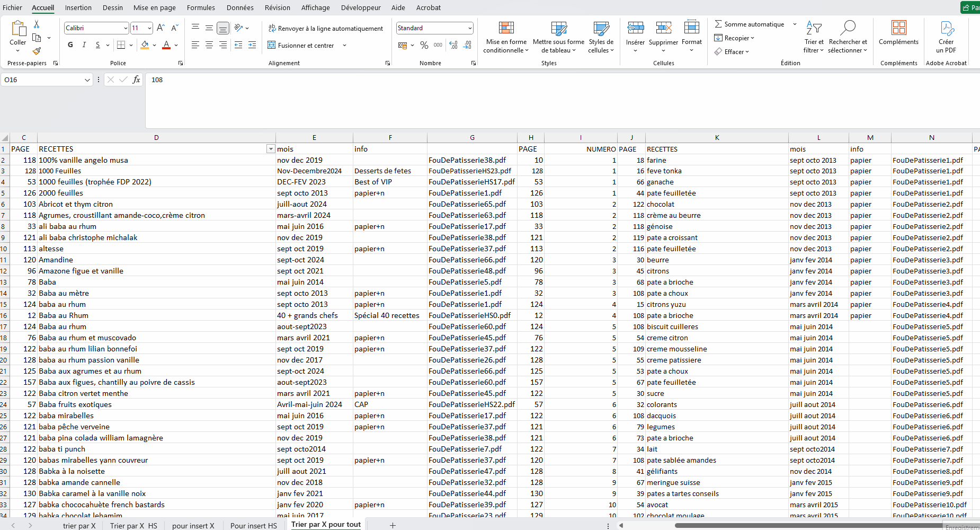This screenshot has width=980, height=530.
Task: Click the percent style icon
Action: pyautogui.click(x=424, y=46)
